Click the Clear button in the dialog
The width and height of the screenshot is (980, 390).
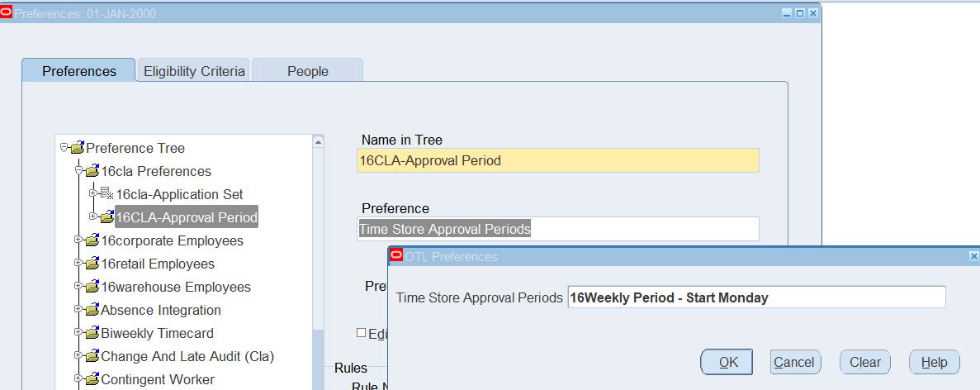(864, 362)
